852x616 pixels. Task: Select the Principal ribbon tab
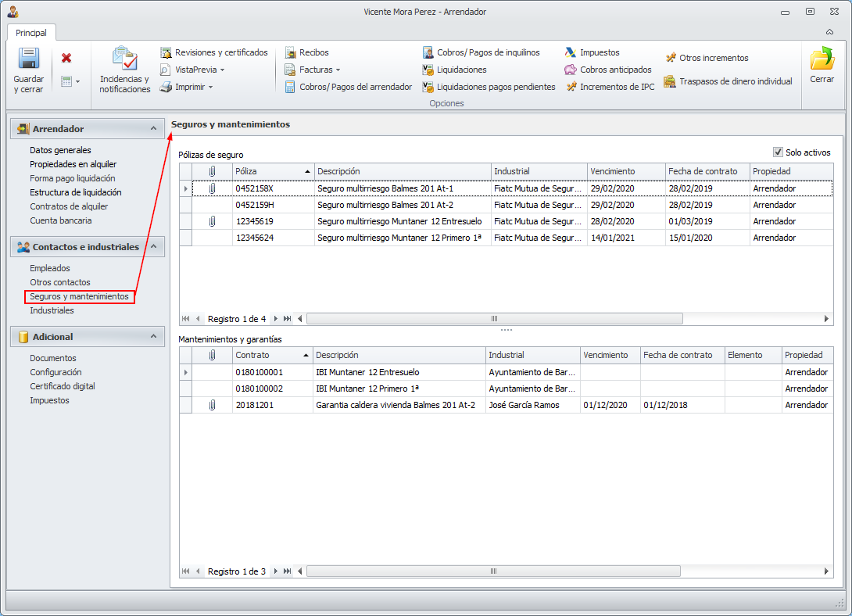point(31,33)
